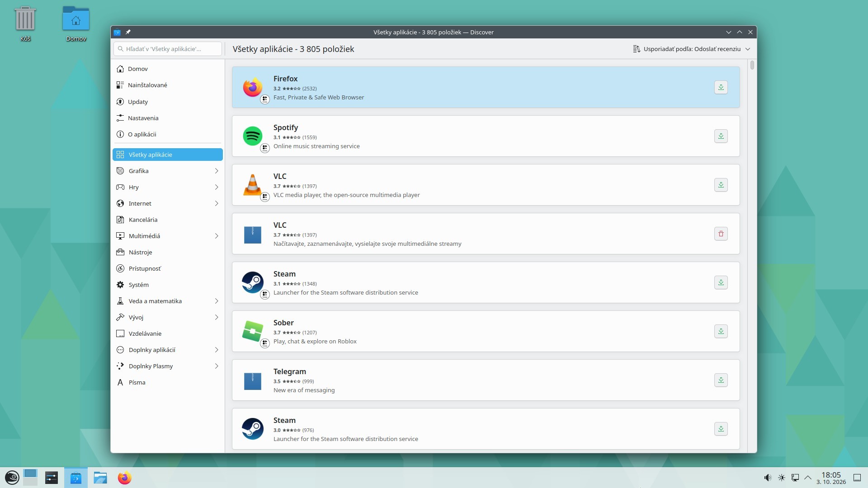Click the install button on the VLC media player row

[x=721, y=185]
